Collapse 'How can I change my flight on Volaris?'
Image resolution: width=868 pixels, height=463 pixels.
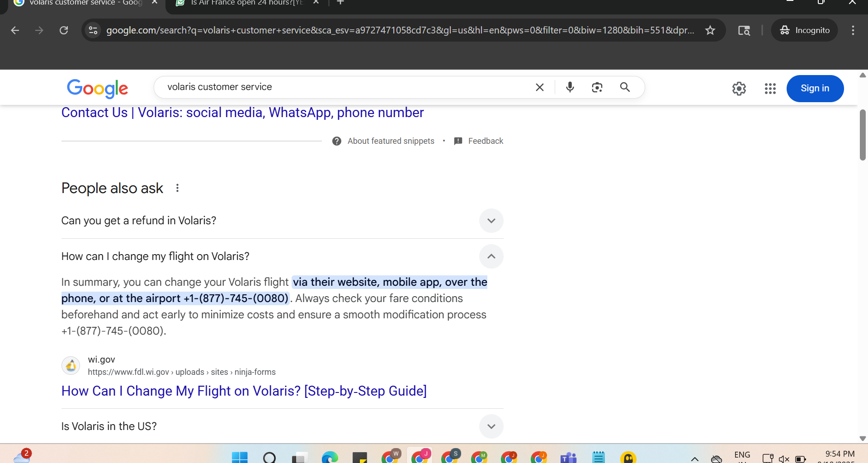282,256
